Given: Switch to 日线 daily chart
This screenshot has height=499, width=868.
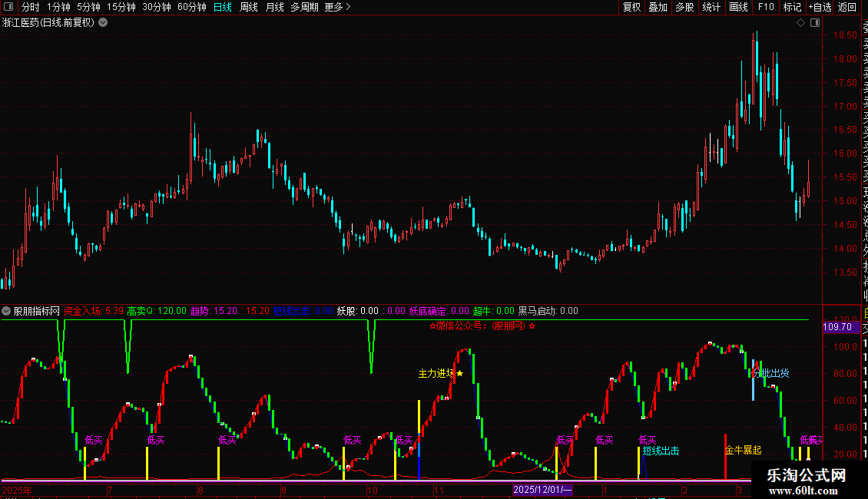Looking at the screenshot, I should 223,7.
